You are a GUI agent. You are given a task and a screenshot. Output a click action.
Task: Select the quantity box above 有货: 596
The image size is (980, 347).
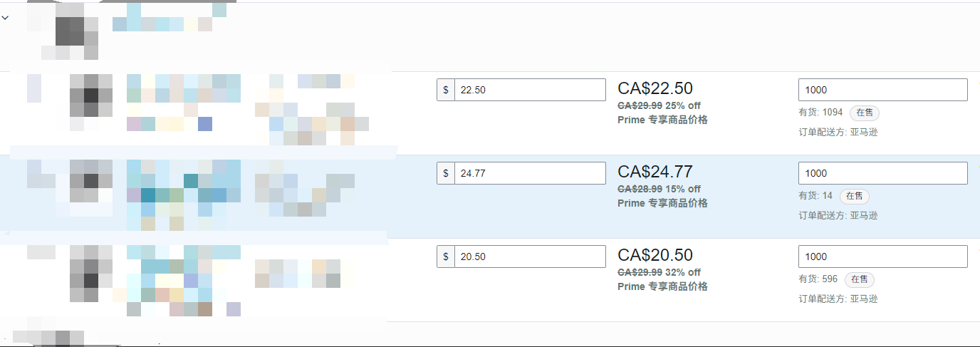click(x=882, y=257)
